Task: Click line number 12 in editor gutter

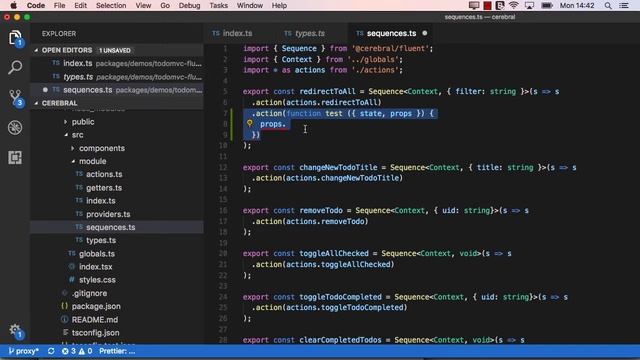Action: click(x=223, y=167)
